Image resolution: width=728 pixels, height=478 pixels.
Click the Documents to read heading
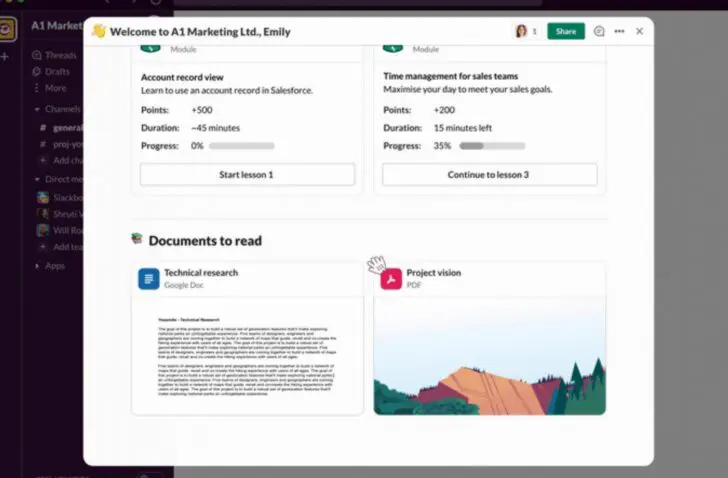tap(205, 240)
